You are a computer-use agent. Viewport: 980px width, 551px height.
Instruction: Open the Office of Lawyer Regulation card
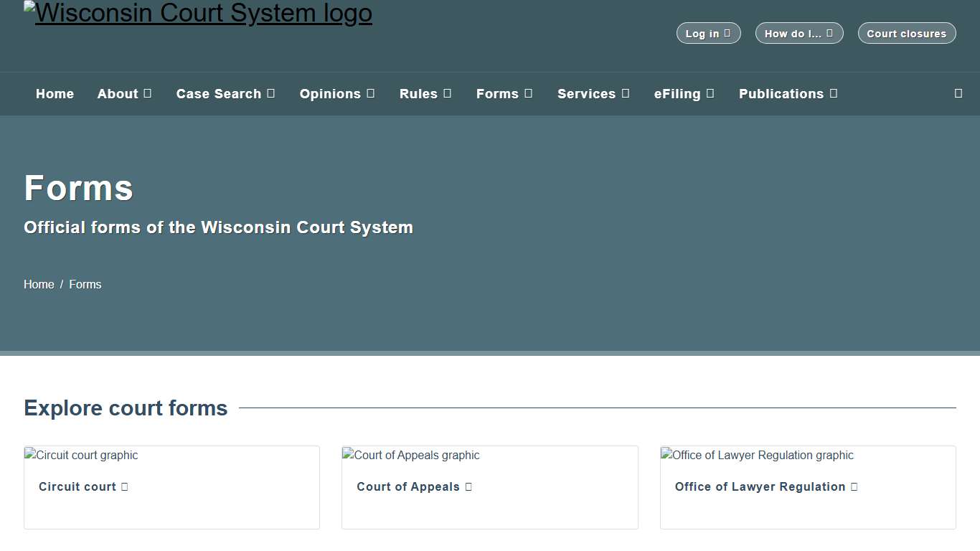point(765,486)
